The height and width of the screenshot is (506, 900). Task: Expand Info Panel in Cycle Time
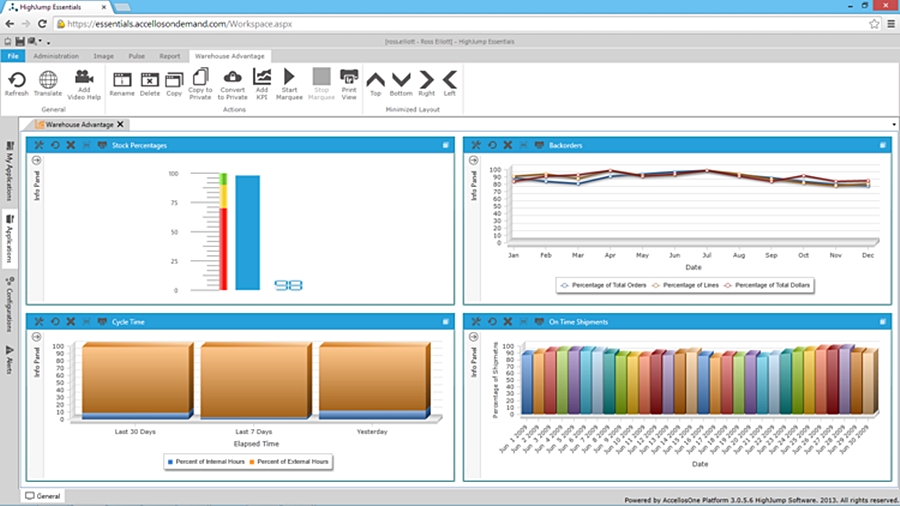coord(36,337)
